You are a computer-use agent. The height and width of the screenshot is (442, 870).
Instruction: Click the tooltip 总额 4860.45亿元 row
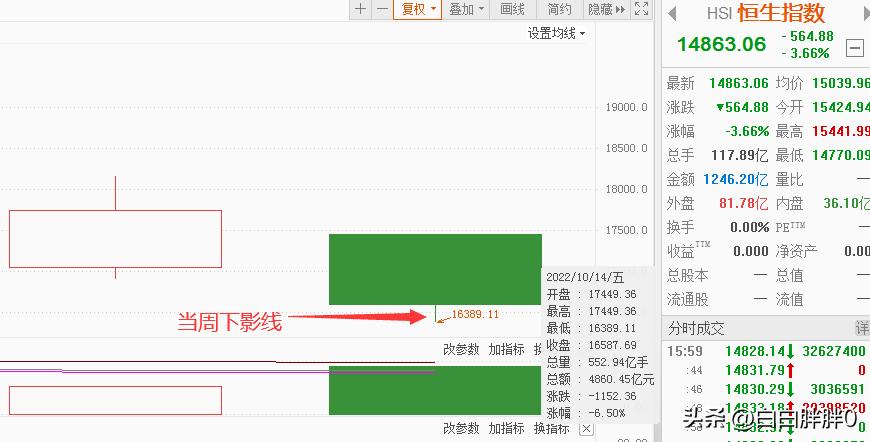pos(600,380)
